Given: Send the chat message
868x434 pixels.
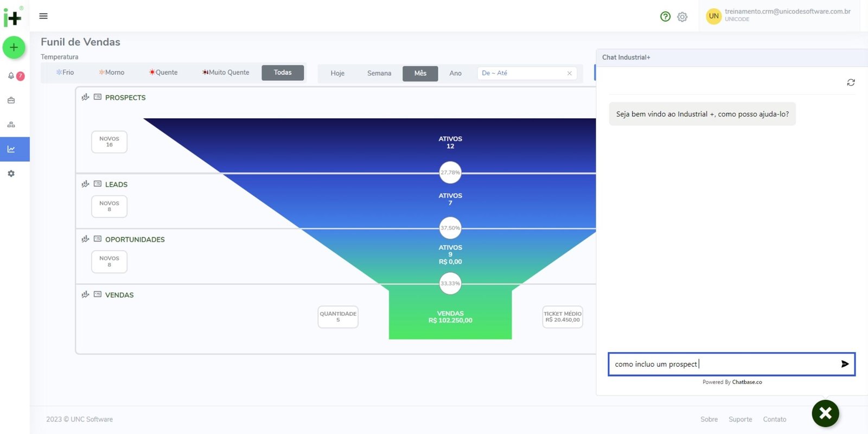Looking at the screenshot, I should tap(845, 364).
